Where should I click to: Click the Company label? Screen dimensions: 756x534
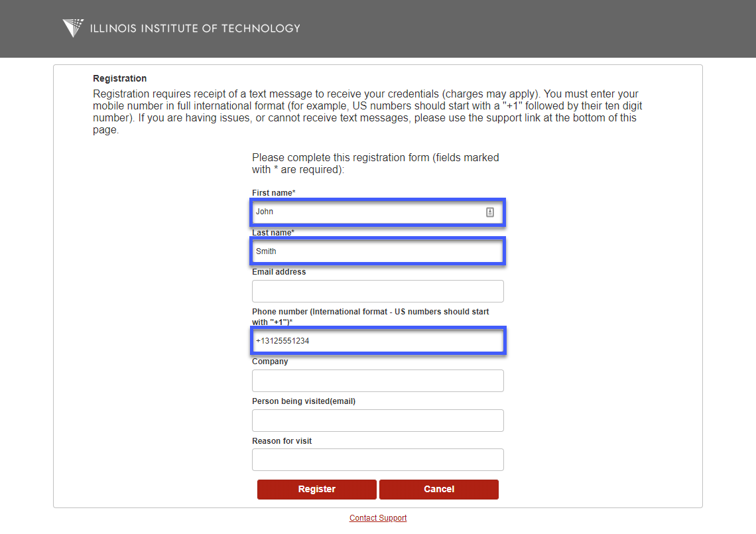click(269, 362)
